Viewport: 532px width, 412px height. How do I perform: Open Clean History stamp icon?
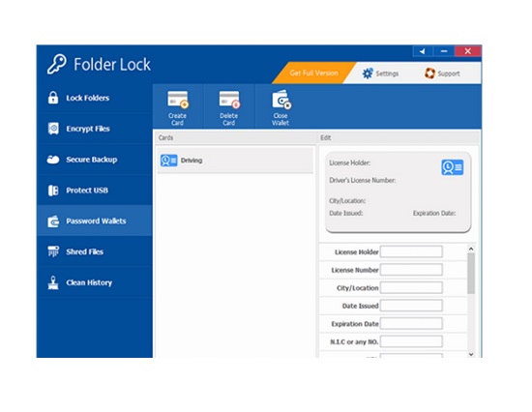pyautogui.click(x=53, y=282)
